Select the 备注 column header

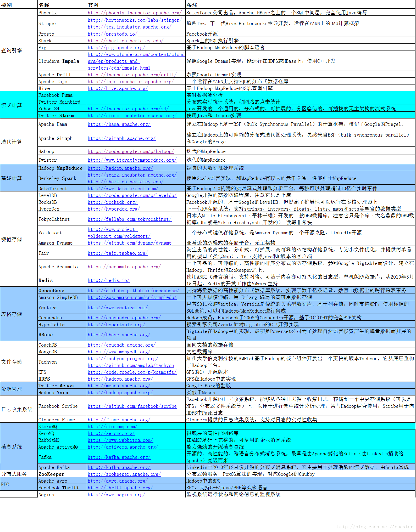[300, 5]
